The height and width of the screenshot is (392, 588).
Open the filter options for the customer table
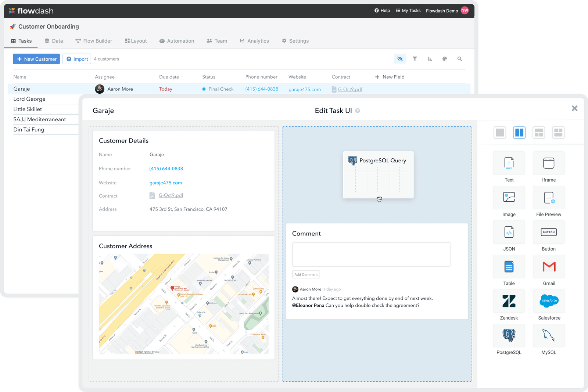pos(415,59)
